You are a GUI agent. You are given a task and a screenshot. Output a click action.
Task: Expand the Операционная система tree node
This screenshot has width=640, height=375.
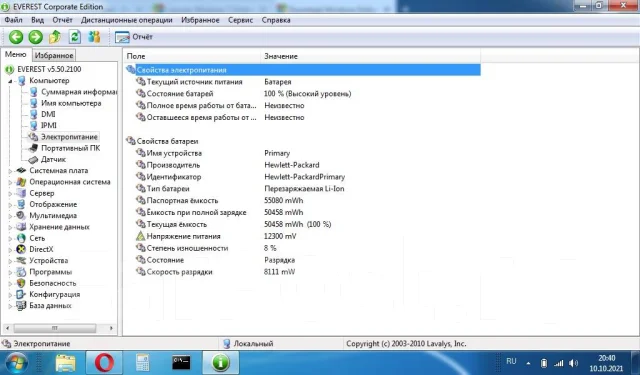click(x=10, y=182)
